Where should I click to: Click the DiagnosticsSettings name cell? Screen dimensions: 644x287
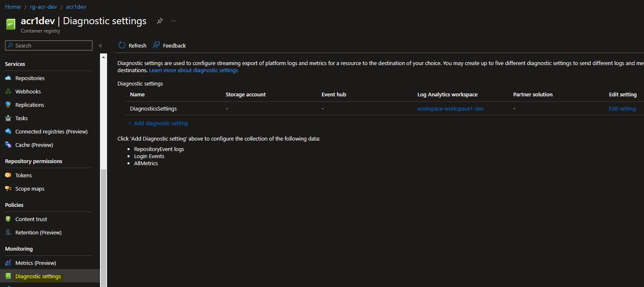click(153, 108)
